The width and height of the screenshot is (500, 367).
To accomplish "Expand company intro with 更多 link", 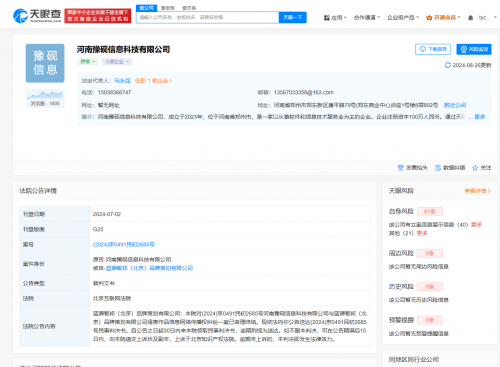I will (x=480, y=117).
